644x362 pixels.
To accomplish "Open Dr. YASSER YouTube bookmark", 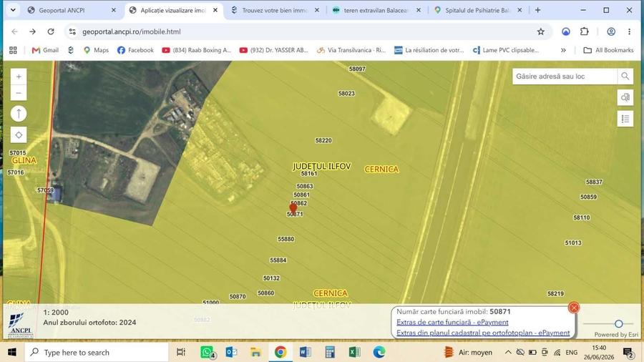I will (274, 50).
